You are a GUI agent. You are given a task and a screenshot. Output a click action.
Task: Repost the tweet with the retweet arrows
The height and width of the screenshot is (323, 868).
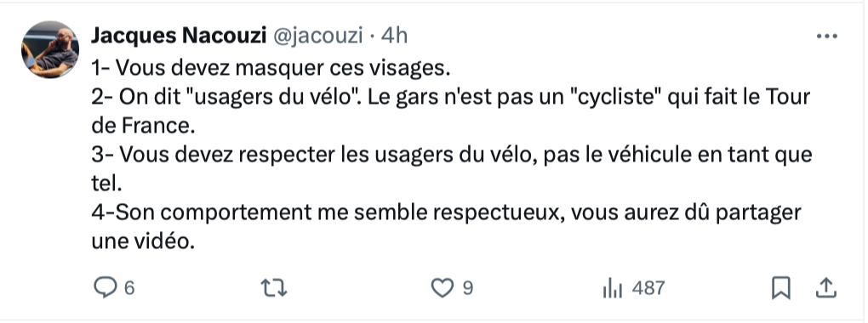(x=273, y=288)
